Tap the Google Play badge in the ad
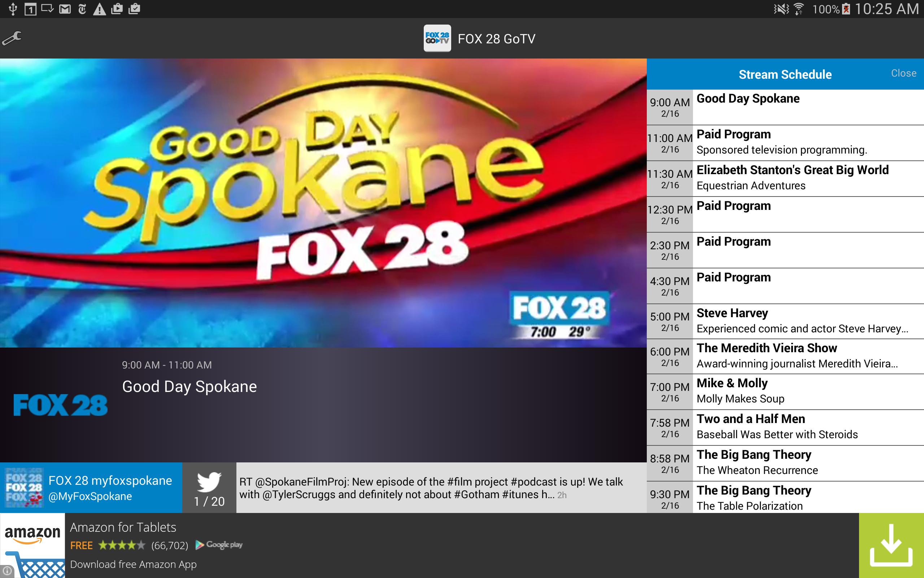Screen dimensions: 924x578 pyautogui.click(x=219, y=545)
